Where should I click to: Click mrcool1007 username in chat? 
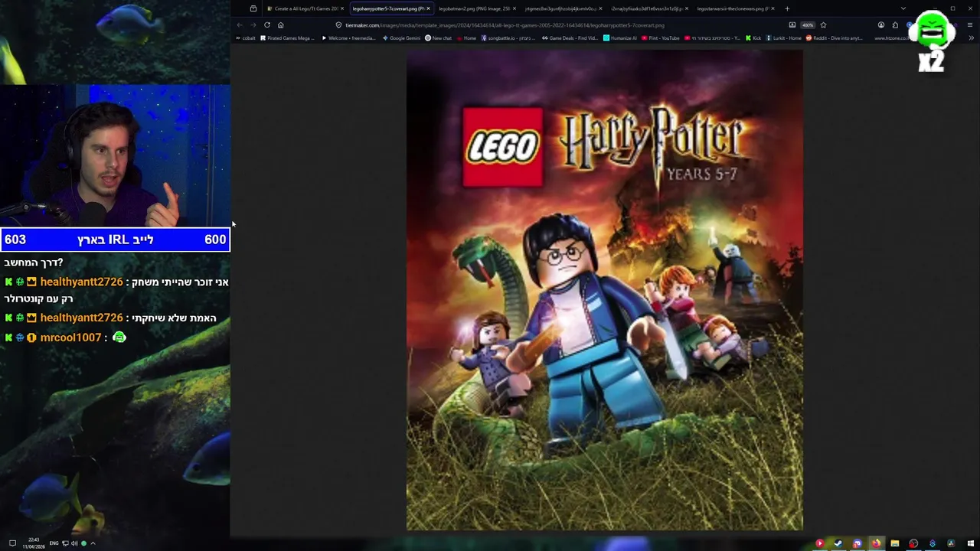pyautogui.click(x=70, y=337)
